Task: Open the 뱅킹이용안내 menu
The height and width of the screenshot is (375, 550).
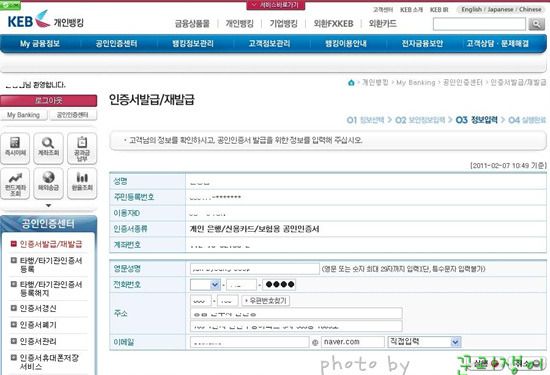Action: tap(346, 43)
